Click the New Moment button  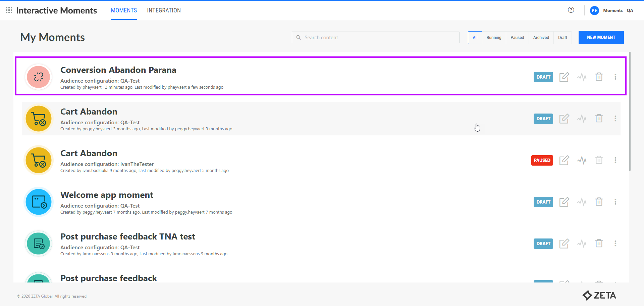pyautogui.click(x=601, y=38)
